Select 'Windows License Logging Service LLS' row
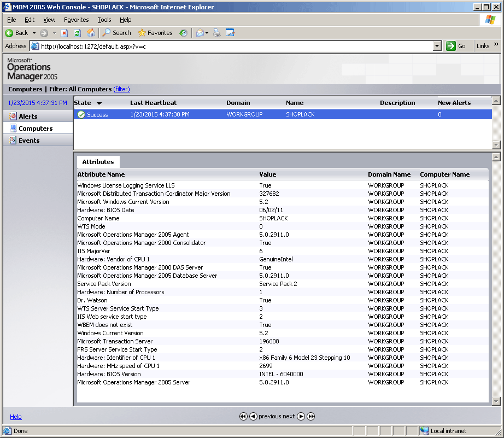This screenshot has width=504, height=438. pyautogui.click(x=283, y=185)
